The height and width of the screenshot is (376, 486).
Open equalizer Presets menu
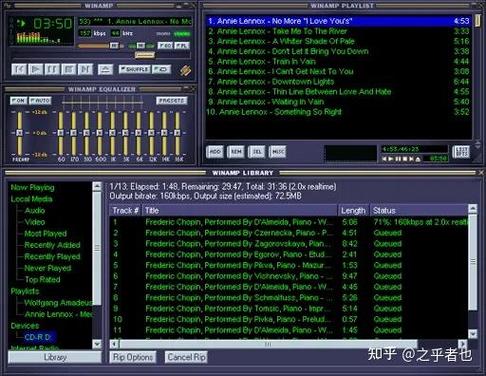pyautogui.click(x=172, y=100)
